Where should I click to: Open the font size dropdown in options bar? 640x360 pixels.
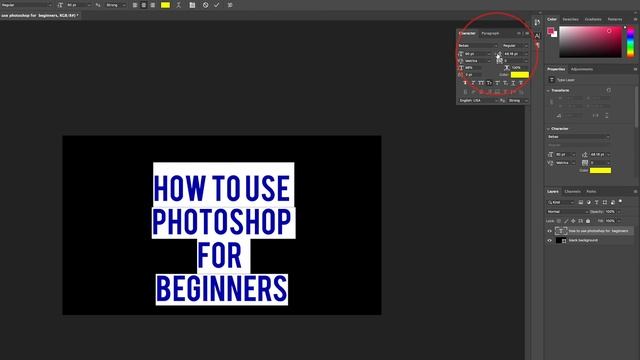(78, 5)
